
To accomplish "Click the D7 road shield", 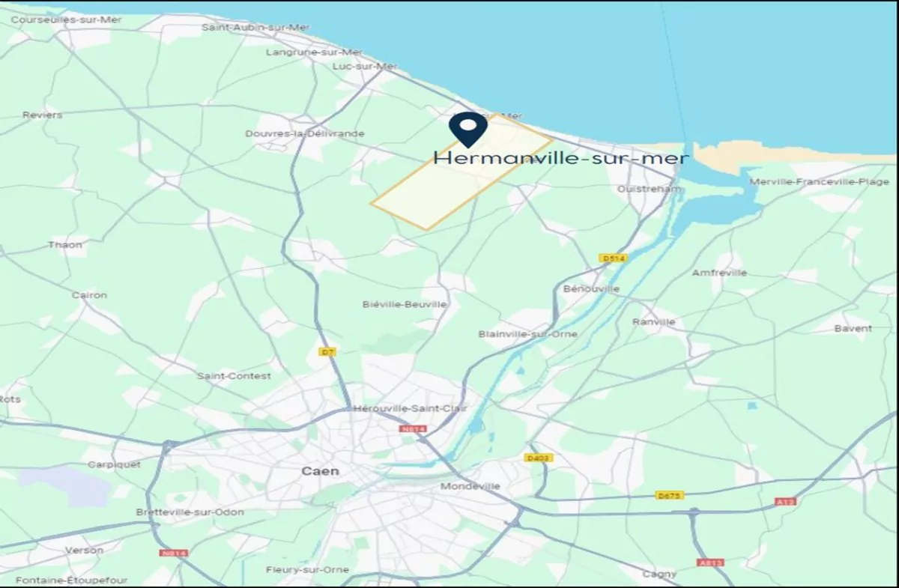I will [327, 351].
